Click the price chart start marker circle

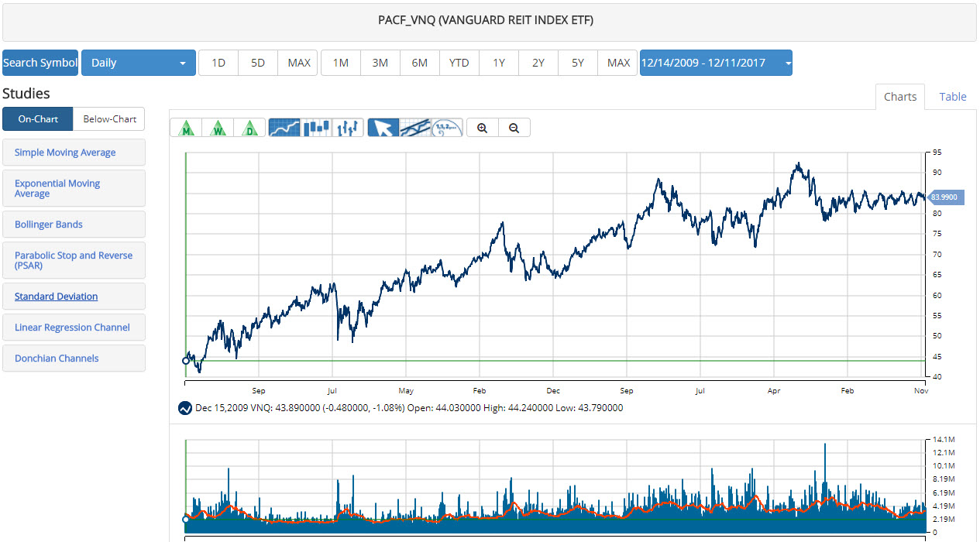pos(186,361)
